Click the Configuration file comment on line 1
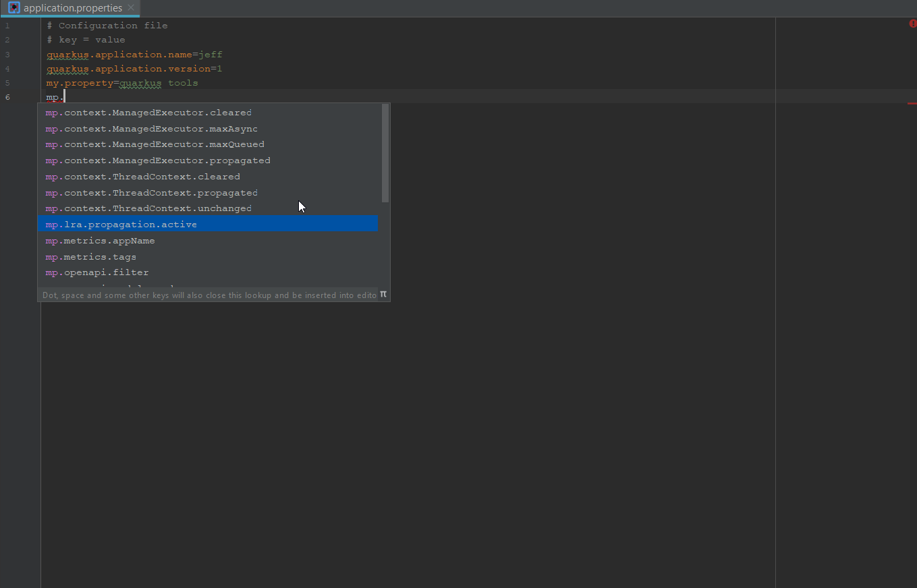Image resolution: width=917 pixels, height=588 pixels. [x=111, y=25]
